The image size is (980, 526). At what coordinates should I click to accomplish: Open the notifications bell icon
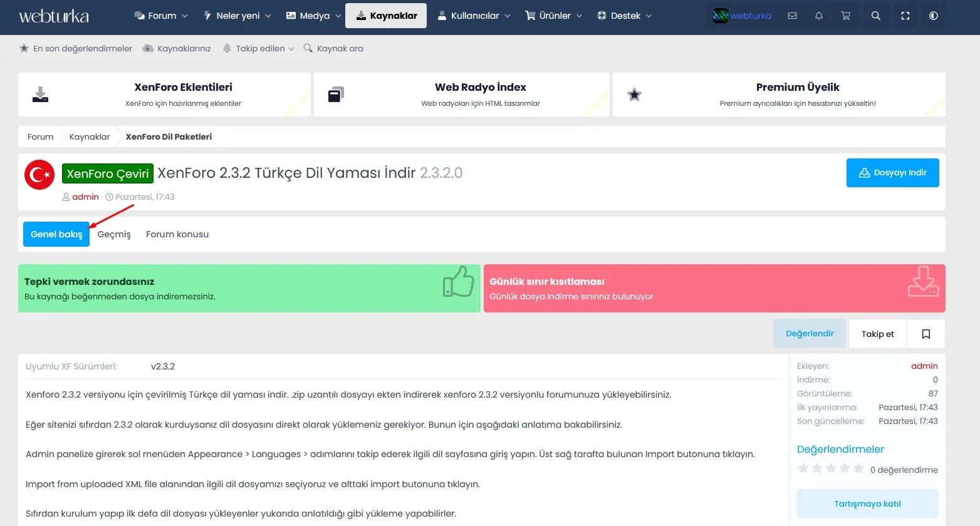pos(818,16)
